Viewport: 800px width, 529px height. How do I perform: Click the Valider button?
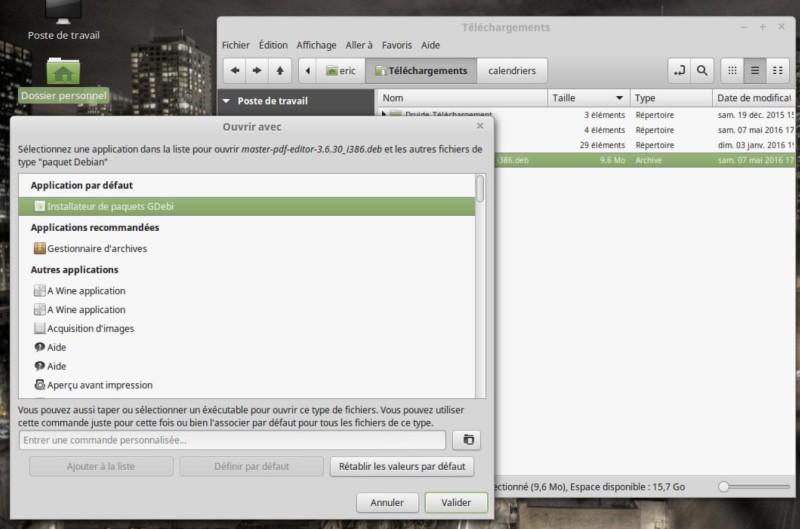(x=455, y=502)
